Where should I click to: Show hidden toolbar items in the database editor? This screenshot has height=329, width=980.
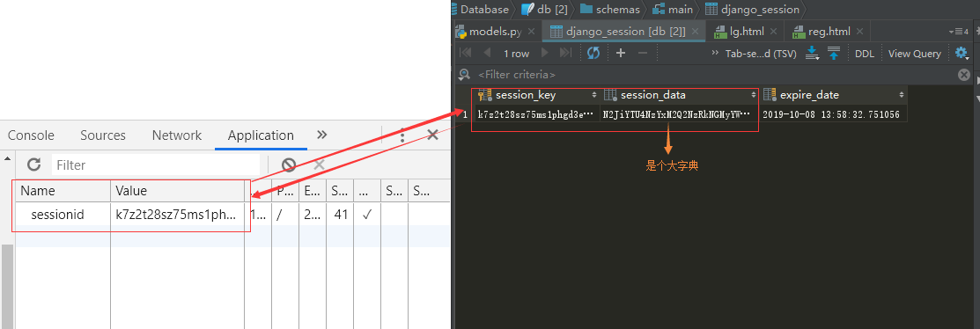pos(715,53)
